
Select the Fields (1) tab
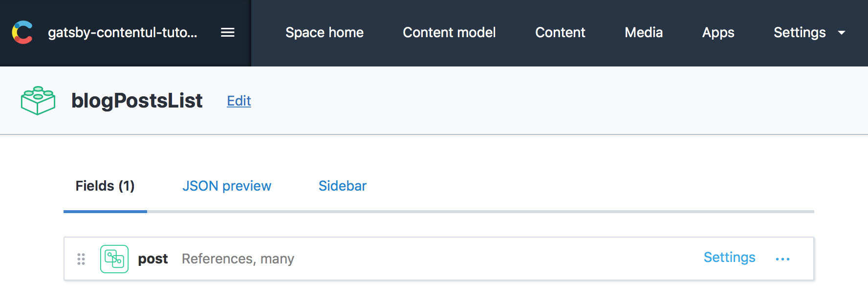click(105, 186)
